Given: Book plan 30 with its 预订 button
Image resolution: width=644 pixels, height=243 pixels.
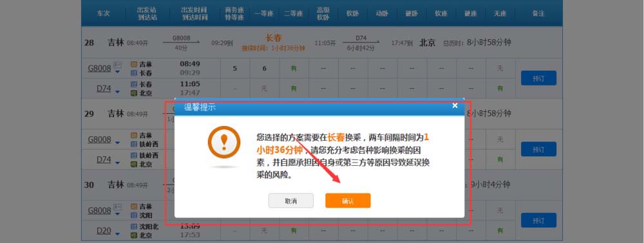Looking at the screenshot, I should 538,220.
